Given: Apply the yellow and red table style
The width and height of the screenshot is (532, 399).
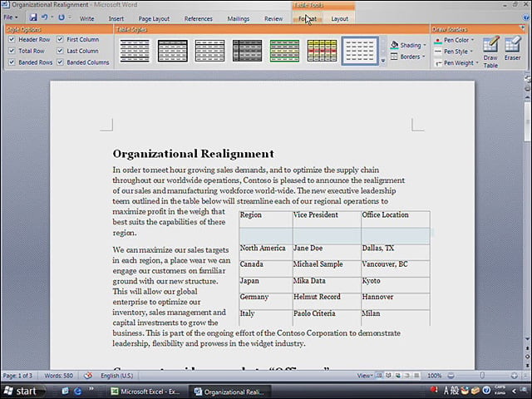Looking at the screenshot, I should (x=322, y=51).
